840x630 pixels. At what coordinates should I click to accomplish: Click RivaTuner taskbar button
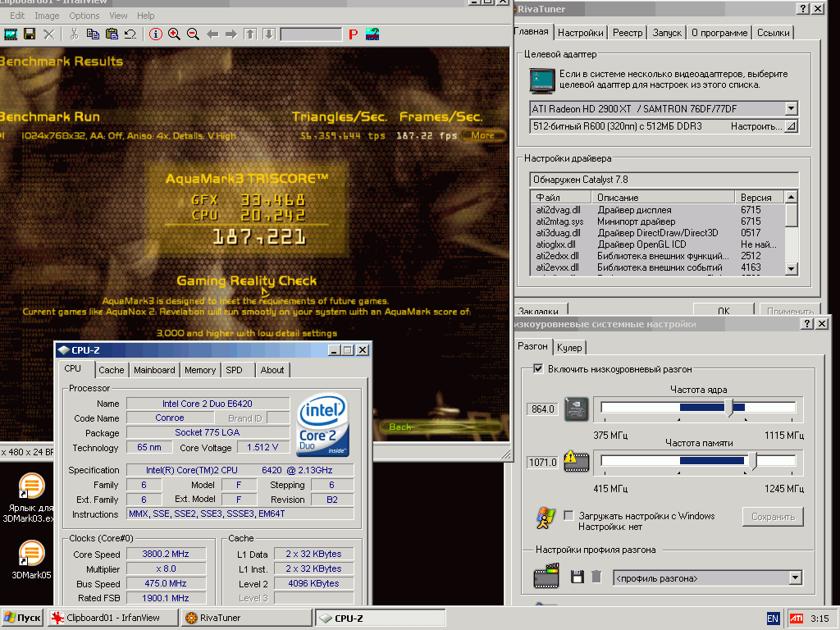(x=246, y=618)
